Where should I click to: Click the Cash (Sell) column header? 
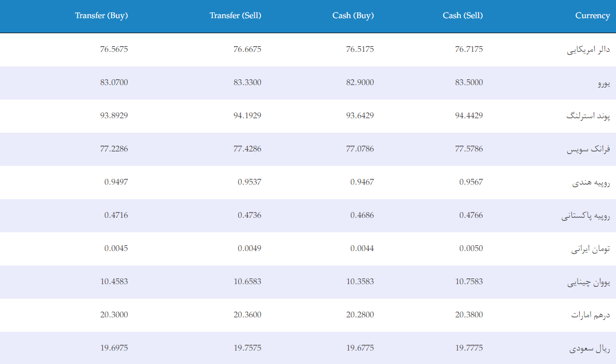pos(463,16)
